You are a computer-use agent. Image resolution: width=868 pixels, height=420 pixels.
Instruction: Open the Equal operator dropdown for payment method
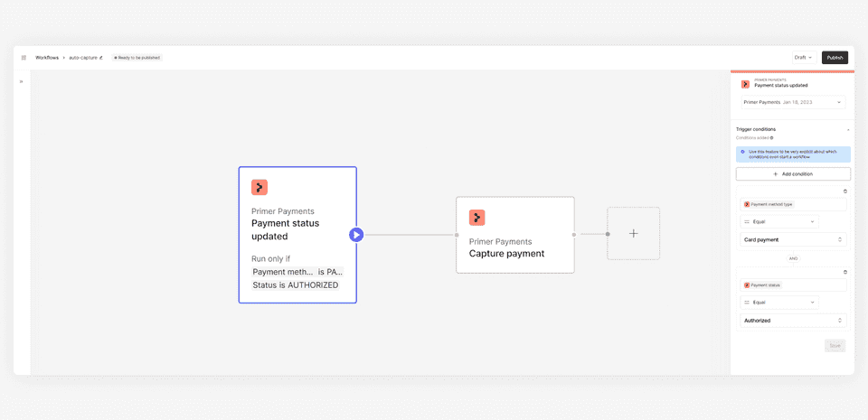point(779,221)
